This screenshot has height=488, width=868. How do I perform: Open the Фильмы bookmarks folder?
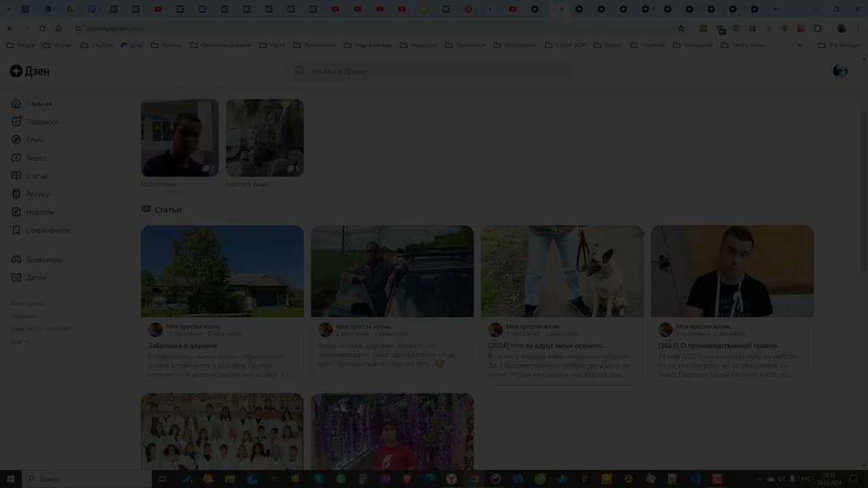[166, 45]
